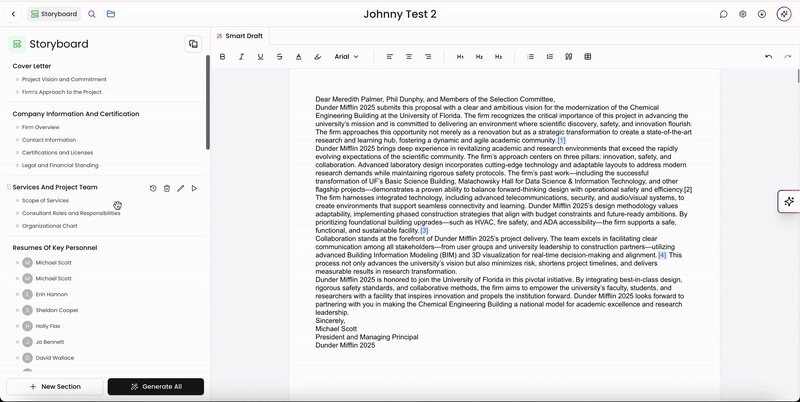Click the download icon in header

762,14
